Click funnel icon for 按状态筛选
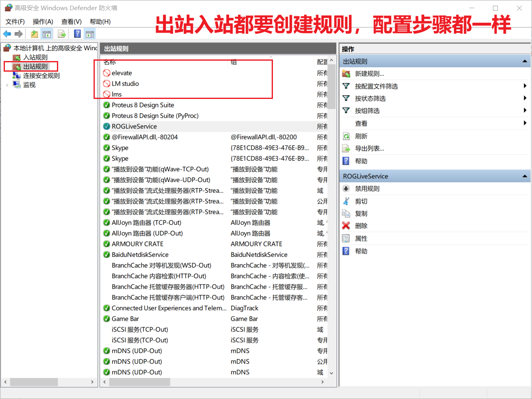The width and height of the screenshot is (532, 399). tap(346, 98)
